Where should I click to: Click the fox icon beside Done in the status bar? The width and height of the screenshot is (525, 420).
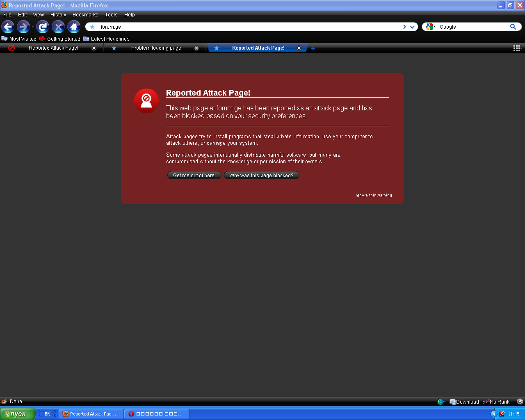(x=4, y=402)
